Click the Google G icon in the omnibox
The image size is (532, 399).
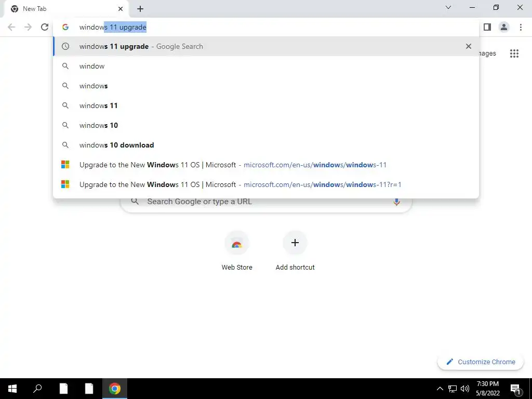coord(65,27)
